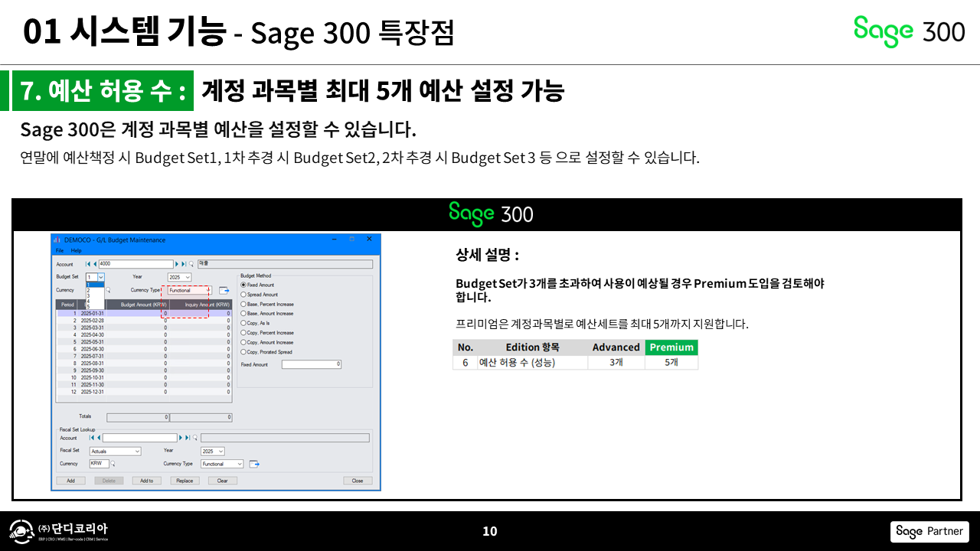The height and width of the screenshot is (551, 980).
Task: Go to previous account in Fiscal Set Lookup
Action: click(x=99, y=438)
